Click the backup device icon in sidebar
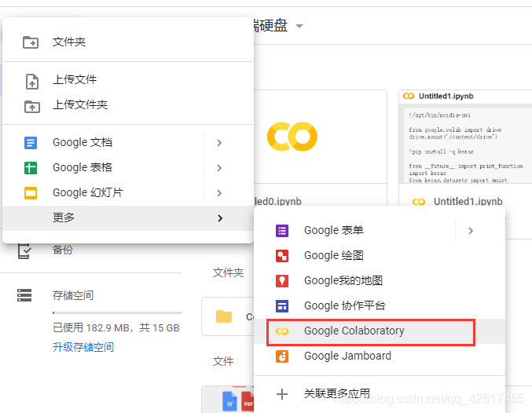Viewport: 532px width, 413px height. 24,251
